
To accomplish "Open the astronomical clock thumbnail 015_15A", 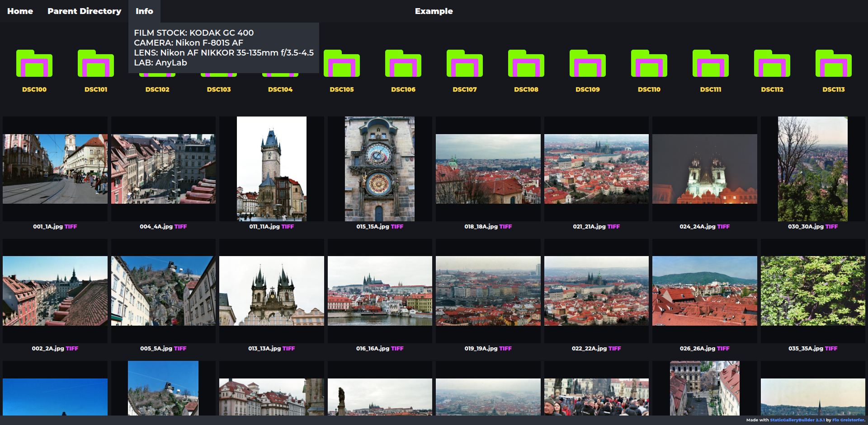I will (380, 169).
